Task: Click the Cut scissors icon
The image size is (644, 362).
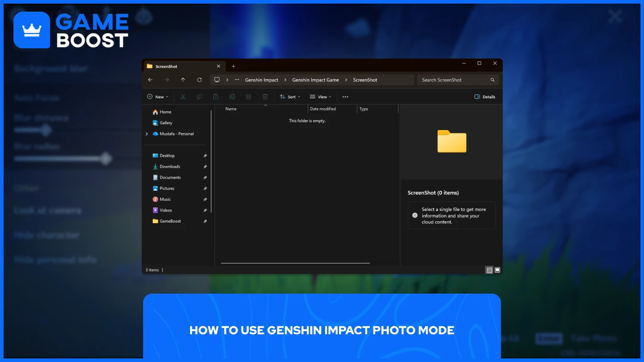Action: [x=183, y=97]
